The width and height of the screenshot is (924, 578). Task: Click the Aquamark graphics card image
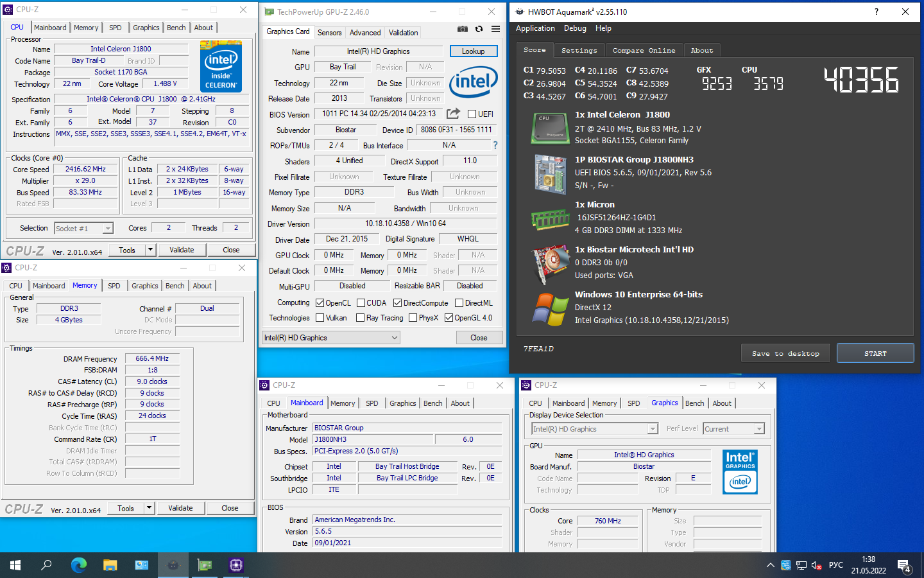[550, 263]
